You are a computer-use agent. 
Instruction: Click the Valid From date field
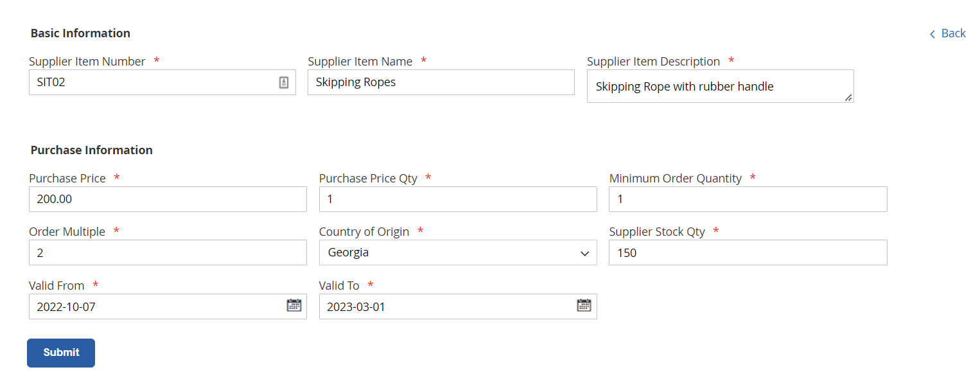point(154,306)
